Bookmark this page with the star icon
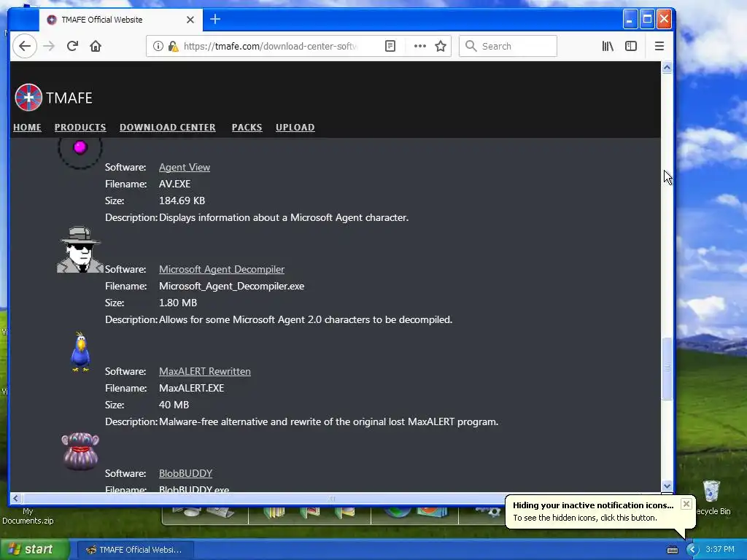 coord(441,46)
